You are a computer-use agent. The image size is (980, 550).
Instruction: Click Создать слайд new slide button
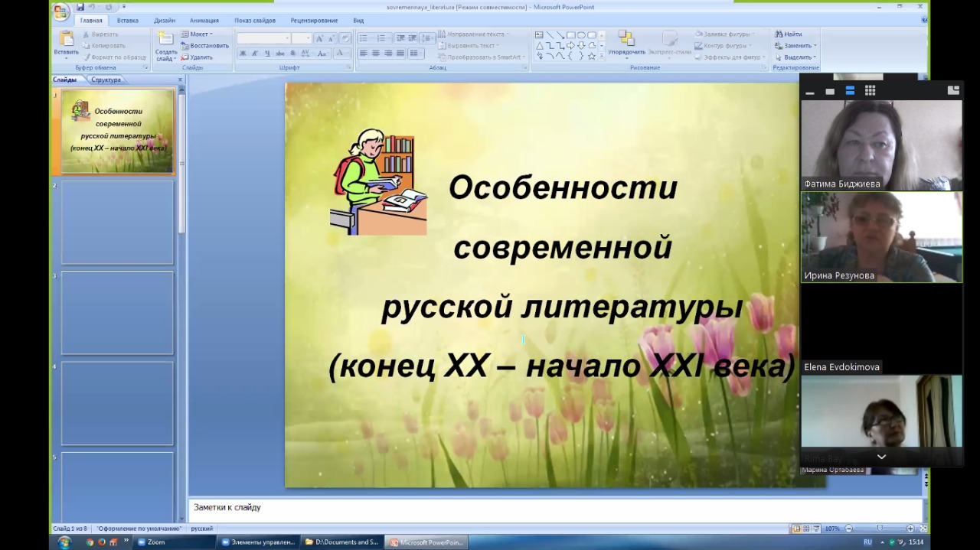(165, 46)
